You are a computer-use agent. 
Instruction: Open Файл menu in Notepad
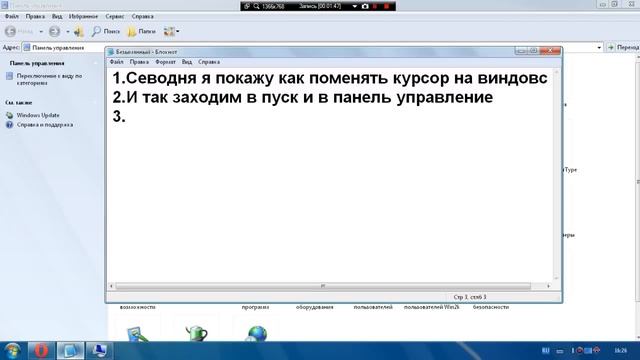coord(116,62)
